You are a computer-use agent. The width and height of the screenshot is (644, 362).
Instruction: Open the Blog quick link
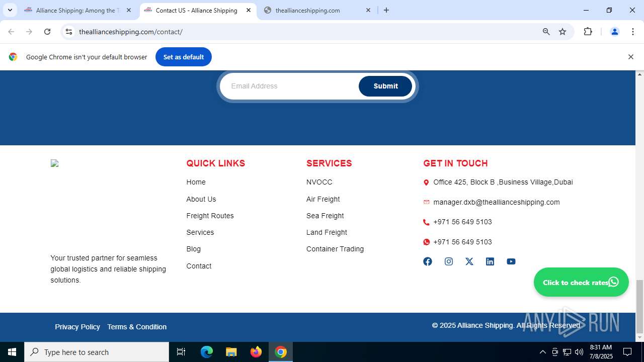click(193, 249)
